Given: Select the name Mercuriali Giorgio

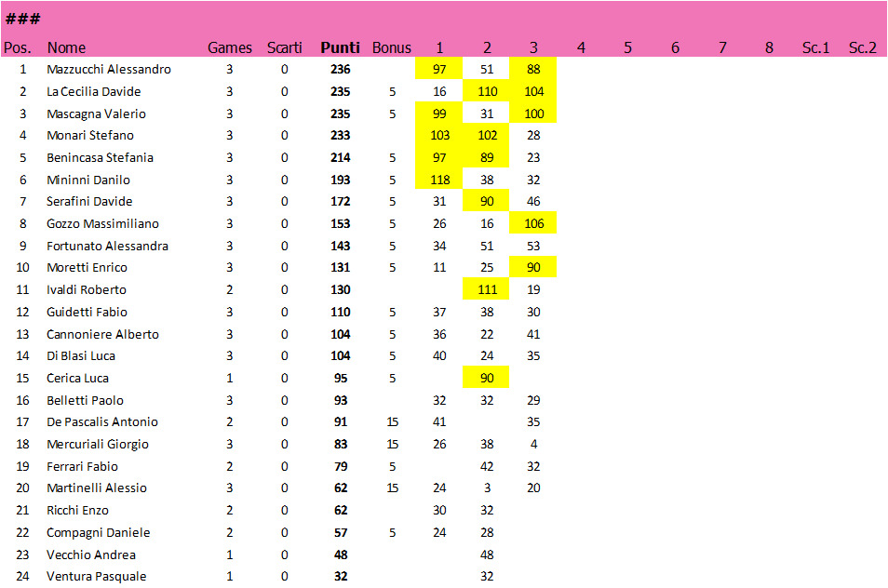Looking at the screenshot, I should click(98, 444).
